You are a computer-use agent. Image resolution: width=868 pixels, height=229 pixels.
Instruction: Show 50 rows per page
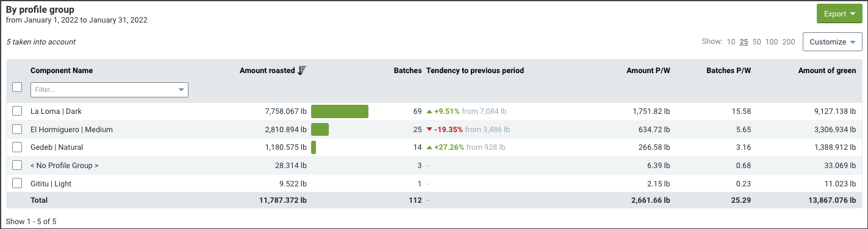coord(756,42)
